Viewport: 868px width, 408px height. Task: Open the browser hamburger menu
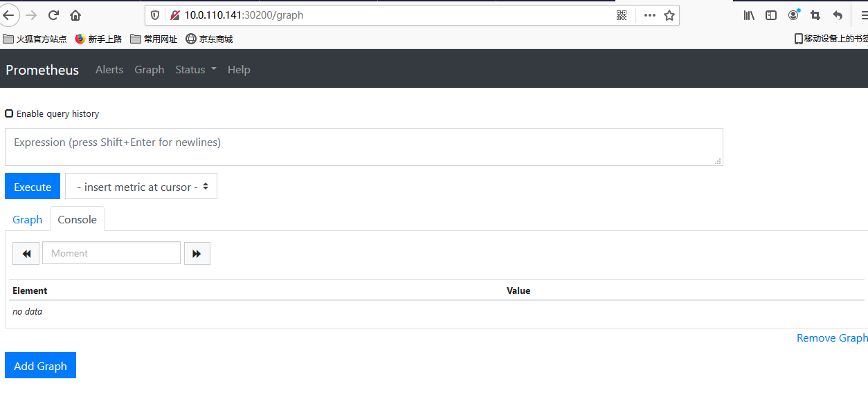(x=864, y=15)
